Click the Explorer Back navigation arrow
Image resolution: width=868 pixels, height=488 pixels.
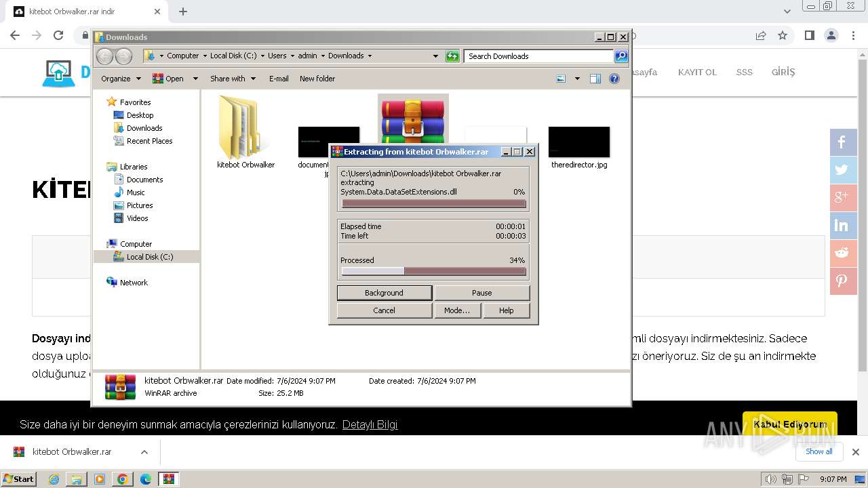(x=104, y=56)
